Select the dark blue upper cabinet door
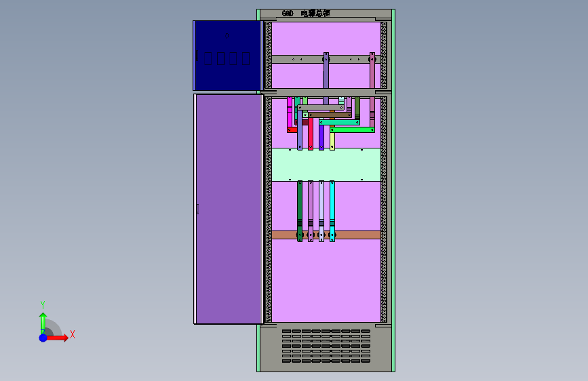Screen dimensions: 588x381 [x=228, y=56]
